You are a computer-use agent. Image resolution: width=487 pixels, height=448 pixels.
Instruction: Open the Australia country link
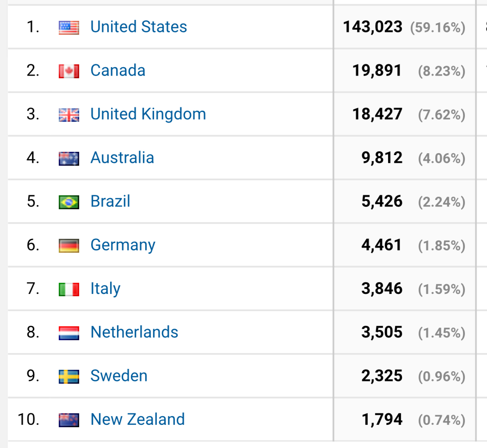coord(122,158)
